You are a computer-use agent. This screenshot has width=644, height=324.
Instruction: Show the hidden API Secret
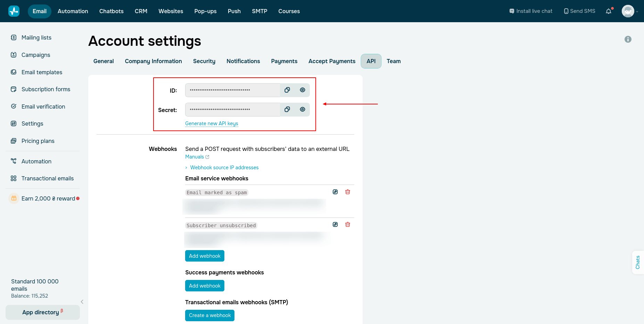pyautogui.click(x=303, y=110)
